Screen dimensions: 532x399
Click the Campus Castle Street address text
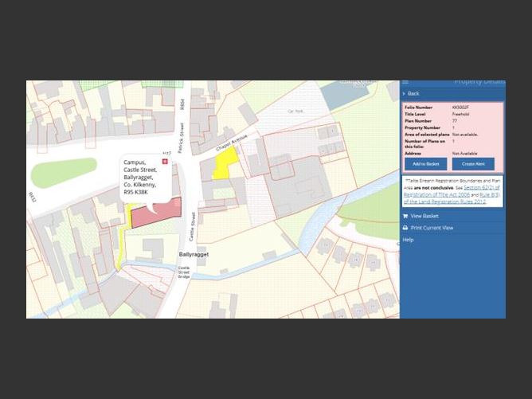140,177
